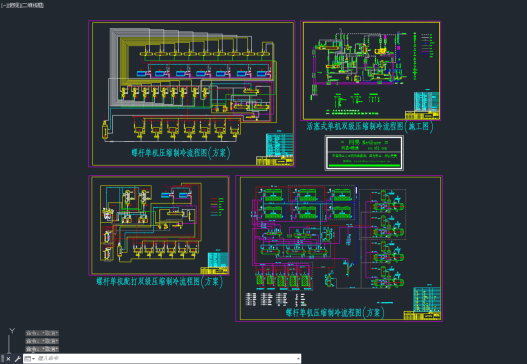The width and height of the screenshot is (527, 364).
Task: Click the UCS Y axis icon
Action: 12,331
